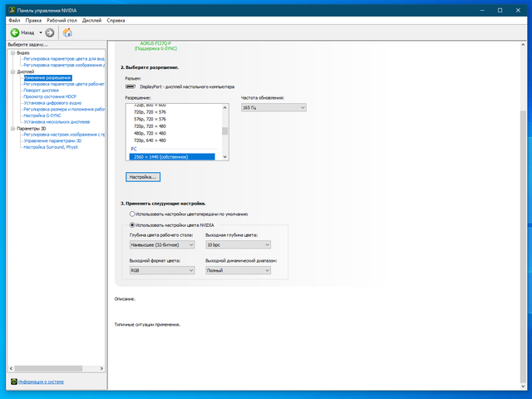
Task: Click the NVIDIA logo in title bar
Action: click(12, 10)
